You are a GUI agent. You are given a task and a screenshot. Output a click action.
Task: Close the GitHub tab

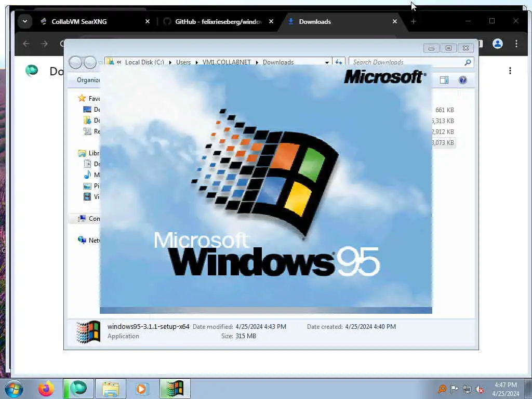pos(271,21)
